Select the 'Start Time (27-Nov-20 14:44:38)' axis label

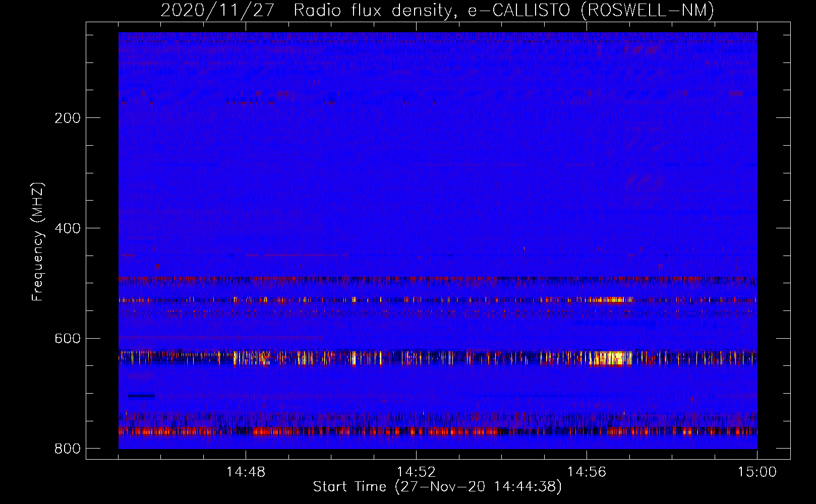click(437, 487)
